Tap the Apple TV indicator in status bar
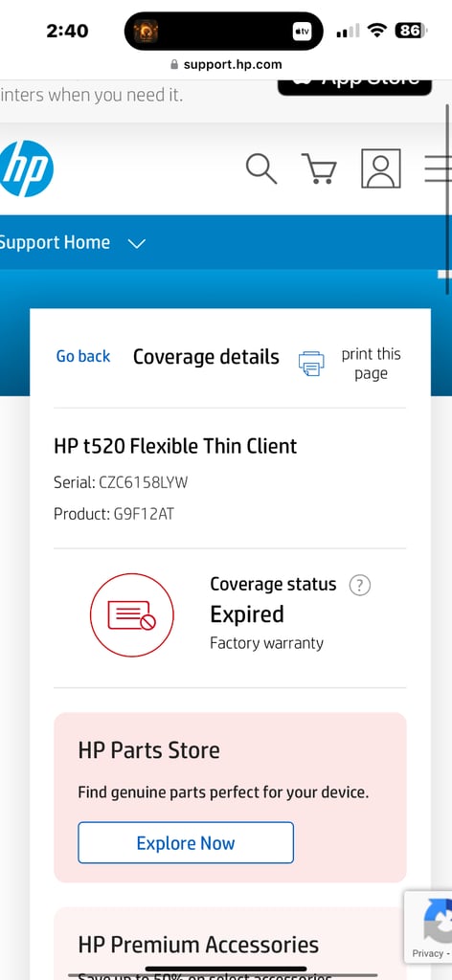The width and height of the screenshot is (452, 980). coord(302,31)
